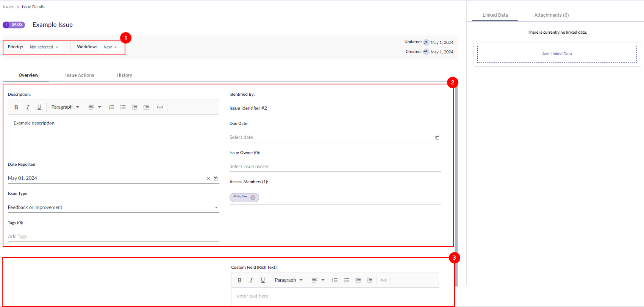This screenshot has height=307, width=644.
Task: Clear the Date Reported value
Action: 208,179
